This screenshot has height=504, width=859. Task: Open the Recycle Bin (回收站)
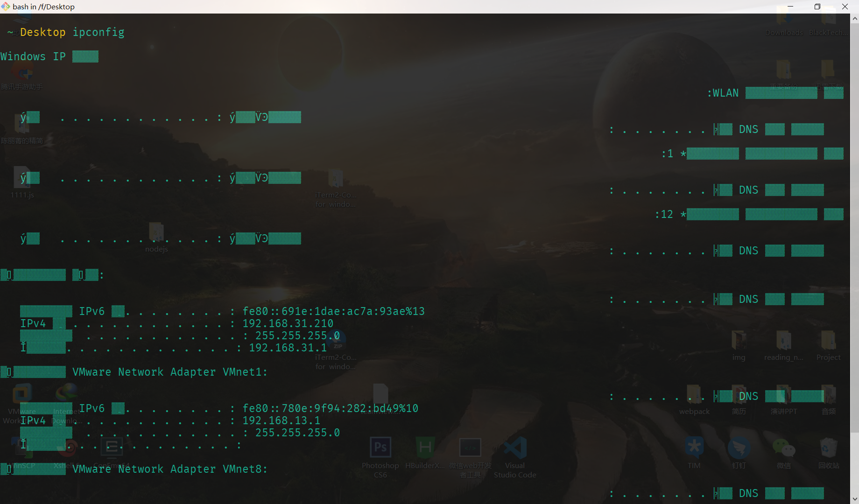829,448
